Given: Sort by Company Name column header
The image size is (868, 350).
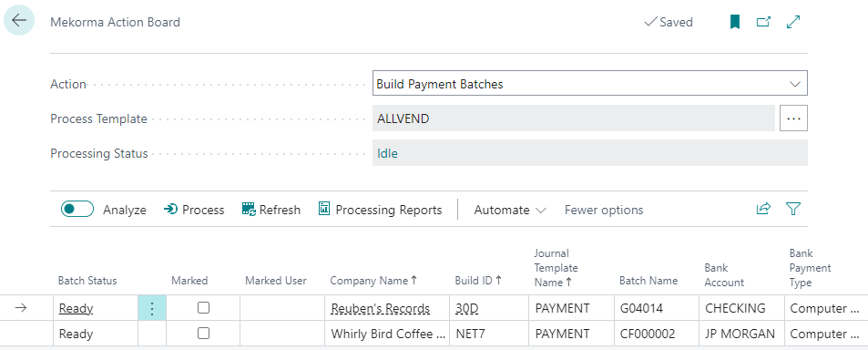Looking at the screenshot, I should coord(373,281).
